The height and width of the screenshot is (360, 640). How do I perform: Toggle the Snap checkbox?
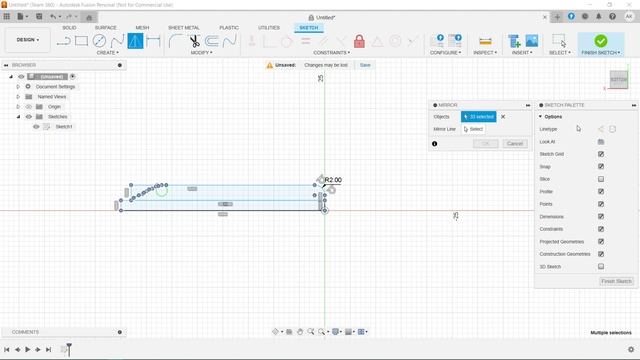(x=600, y=167)
